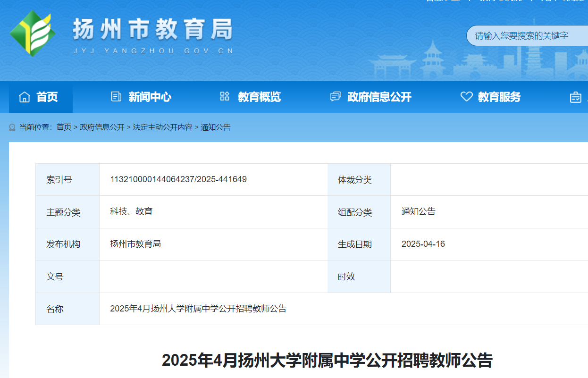Screen dimensions: 588x378
Task: Click the home house icon in navigation
Action: point(25,97)
